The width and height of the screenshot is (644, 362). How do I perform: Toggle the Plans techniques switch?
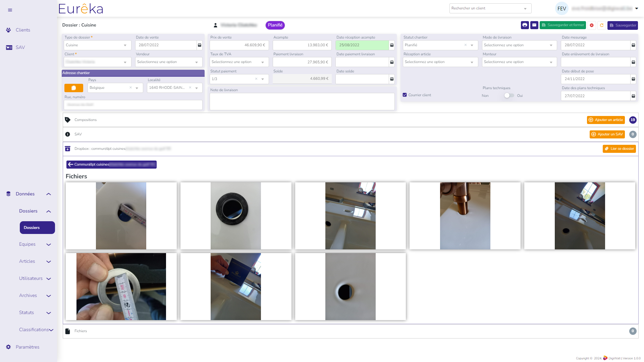pyautogui.click(x=509, y=96)
